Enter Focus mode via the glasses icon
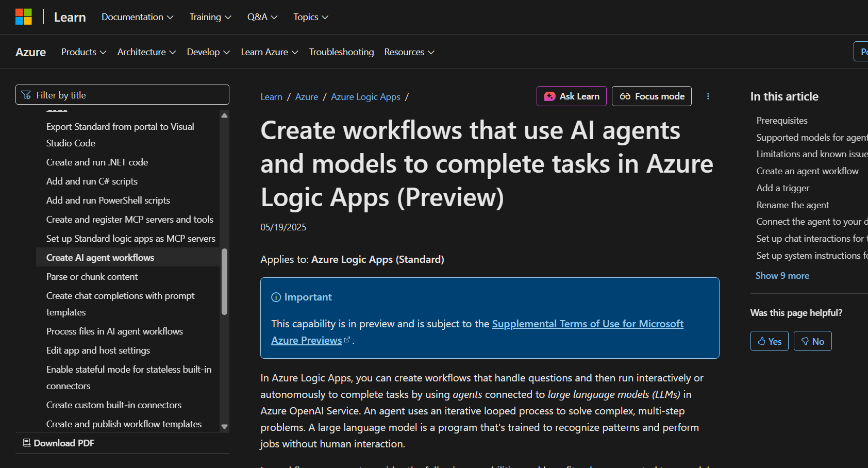 coord(625,96)
